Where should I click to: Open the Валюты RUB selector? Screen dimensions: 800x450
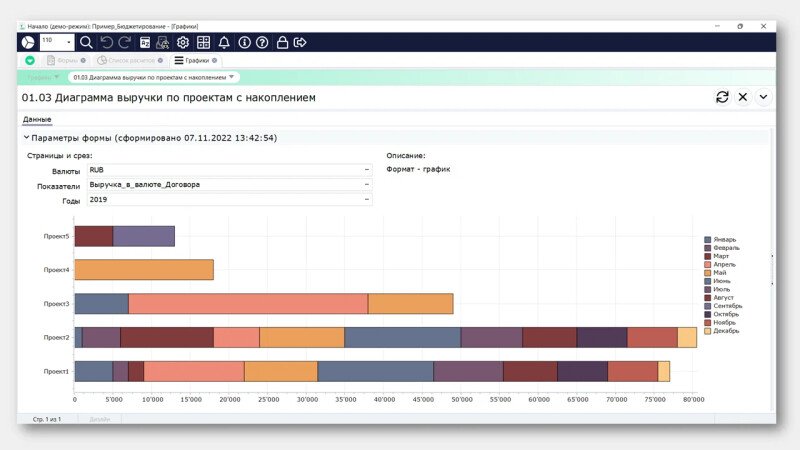tap(230, 170)
